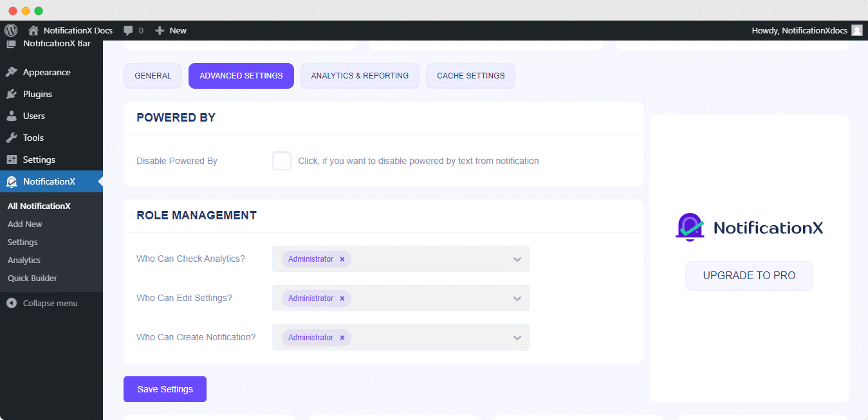Switch to the General tab
Screen dimensions: 868x420
tap(153, 76)
